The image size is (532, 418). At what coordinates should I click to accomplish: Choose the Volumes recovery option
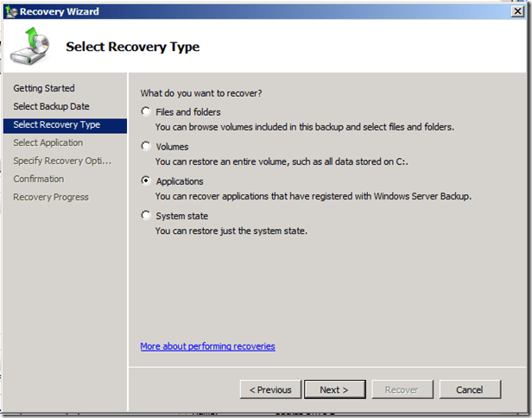point(146,147)
